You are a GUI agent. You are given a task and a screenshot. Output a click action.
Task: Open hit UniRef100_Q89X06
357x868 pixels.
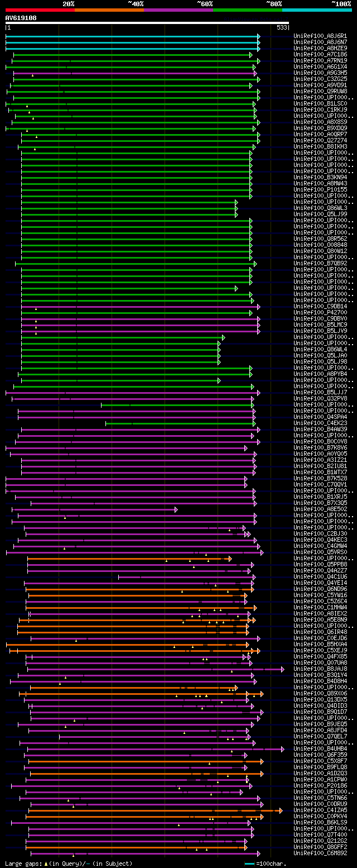tap(320, 694)
